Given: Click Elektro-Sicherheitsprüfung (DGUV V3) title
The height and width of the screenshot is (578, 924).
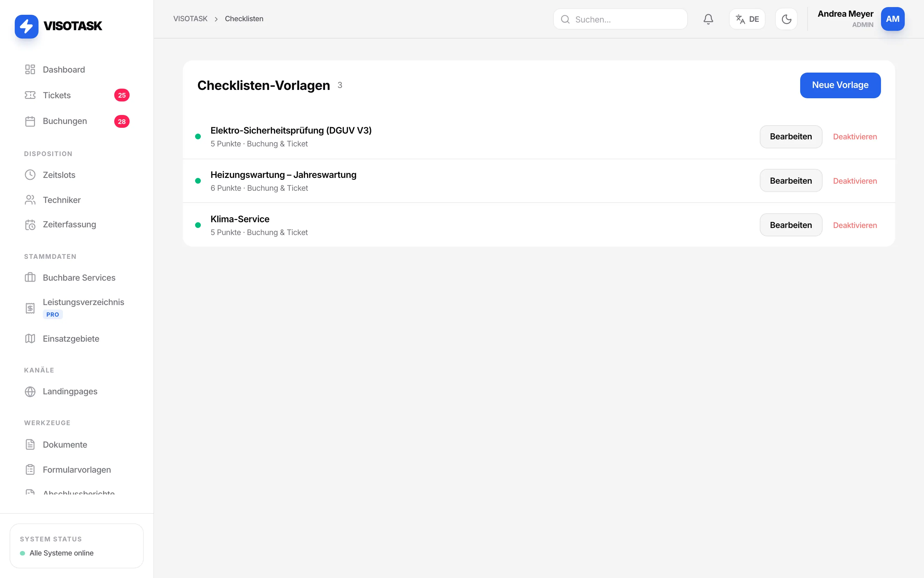Looking at the screenshot, I should click(291, 130).
